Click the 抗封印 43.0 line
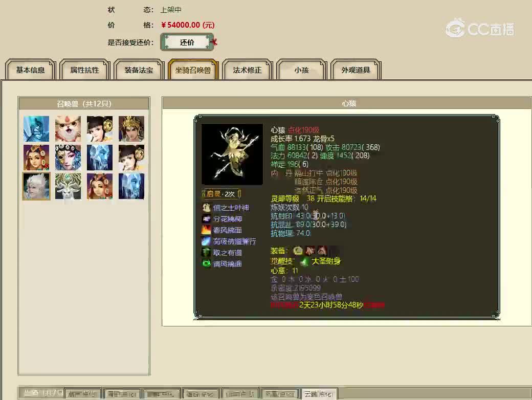 (308, 216)
